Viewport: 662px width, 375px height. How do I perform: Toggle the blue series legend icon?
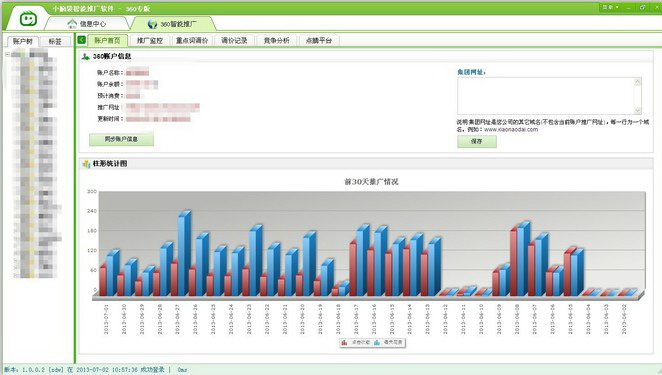click(377, 342)
